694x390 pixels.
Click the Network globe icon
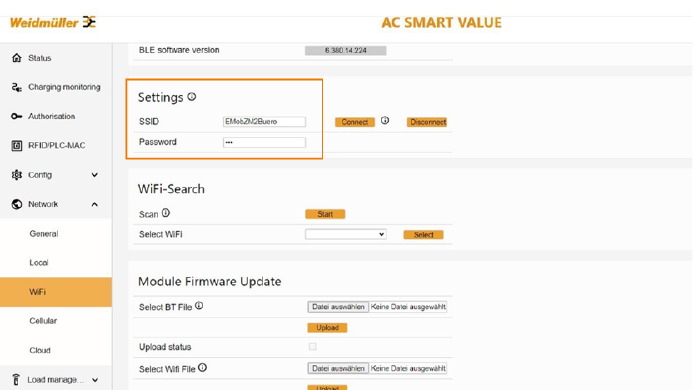[17, 204]
